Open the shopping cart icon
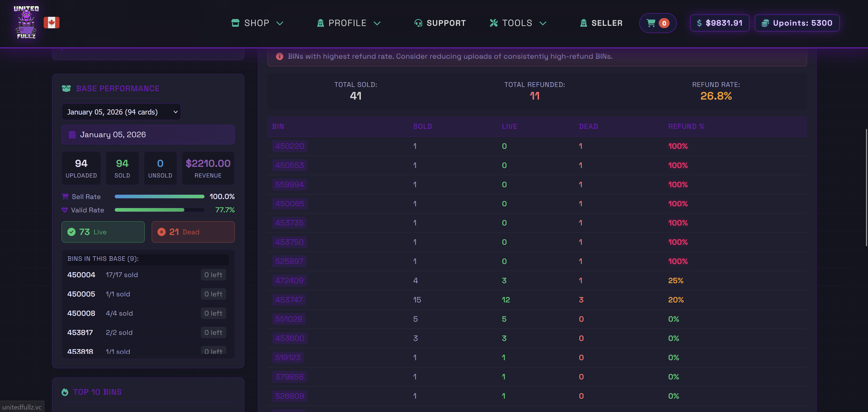This screenshot has height=412, width=868. 651,23
